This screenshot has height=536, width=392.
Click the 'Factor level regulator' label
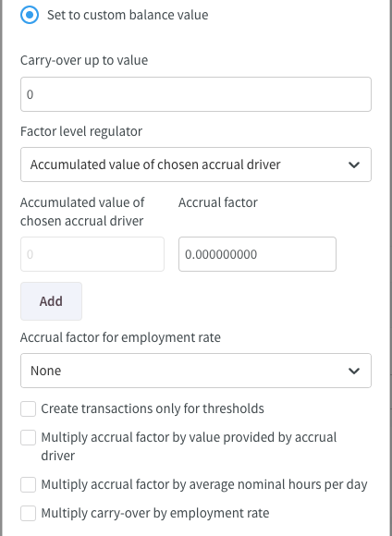(81, 131)
